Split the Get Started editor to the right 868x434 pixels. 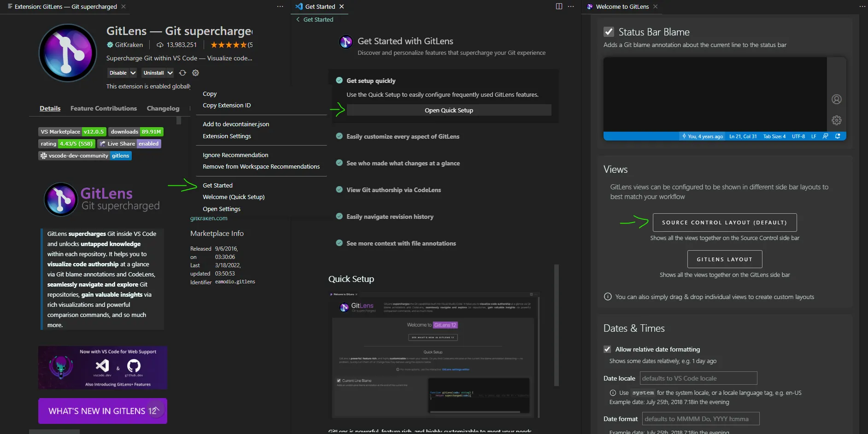(559, 6)
